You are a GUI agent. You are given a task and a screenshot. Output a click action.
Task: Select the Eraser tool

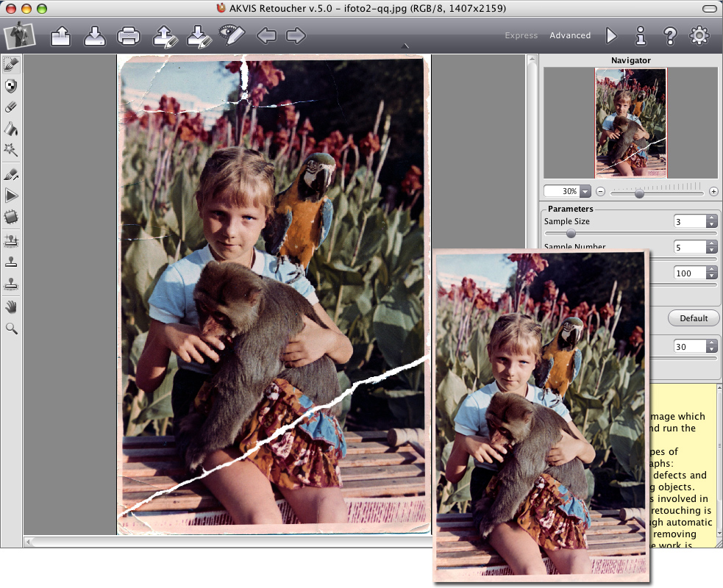[11, 107]
